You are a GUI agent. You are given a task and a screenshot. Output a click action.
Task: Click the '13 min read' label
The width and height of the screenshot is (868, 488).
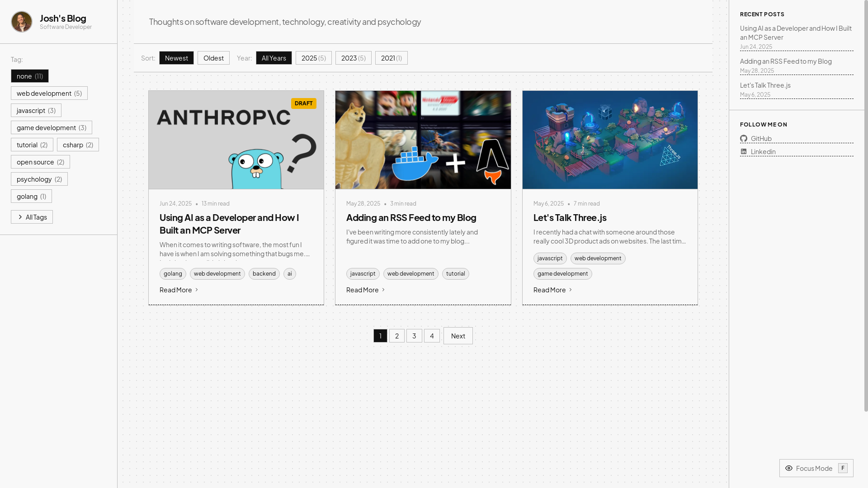(216, 203)
